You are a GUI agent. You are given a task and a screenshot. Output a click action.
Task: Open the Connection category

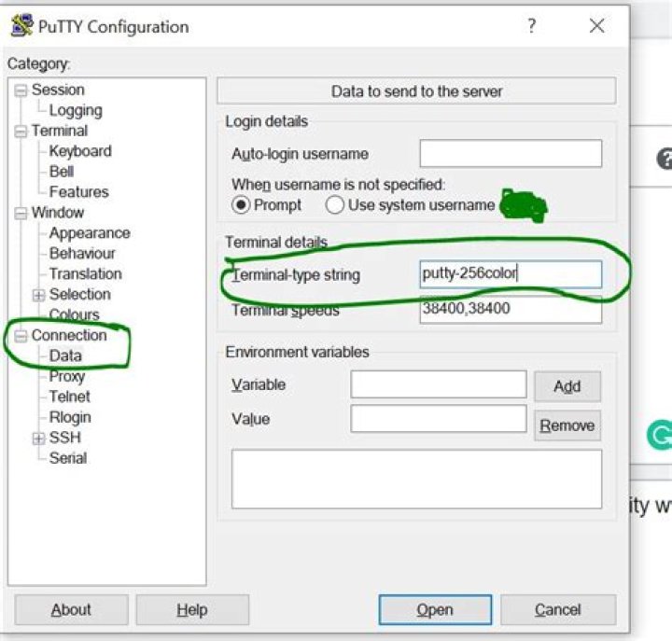click(69, 335)
